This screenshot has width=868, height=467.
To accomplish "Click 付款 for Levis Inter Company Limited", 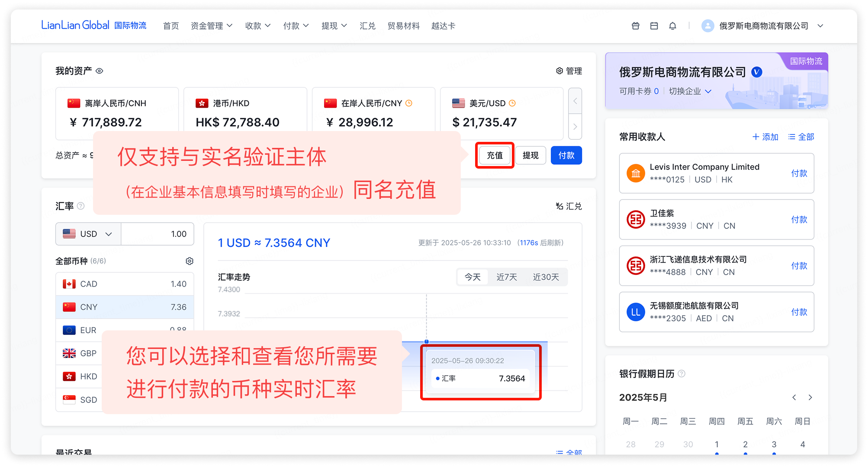I will click(799, 173).
